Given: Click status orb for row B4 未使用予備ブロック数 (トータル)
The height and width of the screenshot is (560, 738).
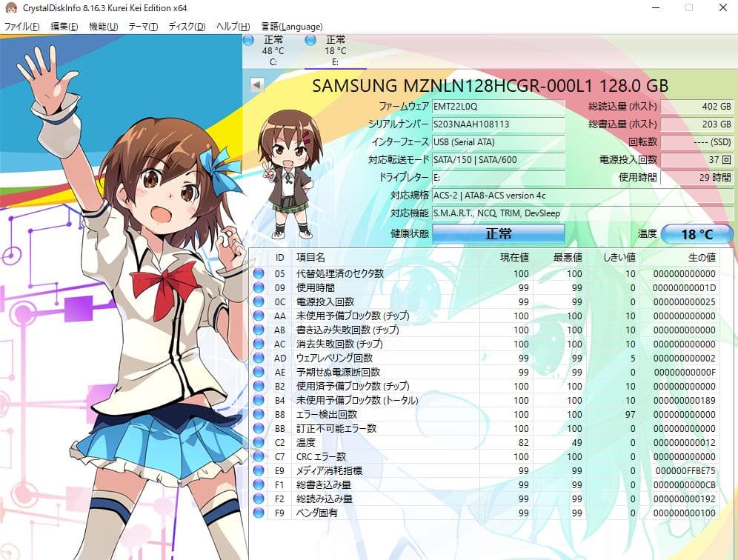Looking at the screenshot, I should point(259,401).
